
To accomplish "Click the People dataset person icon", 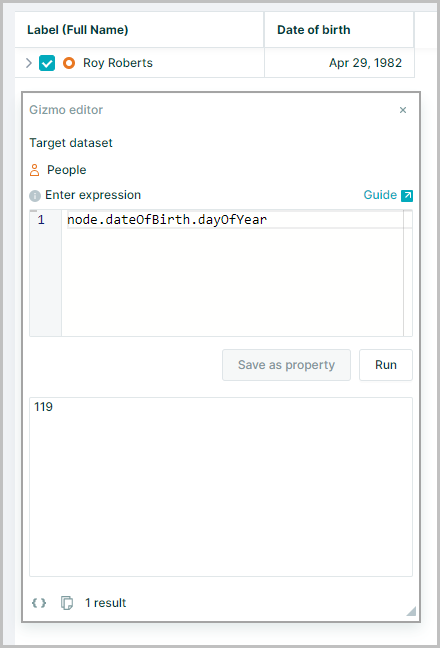I will (35, 170).
